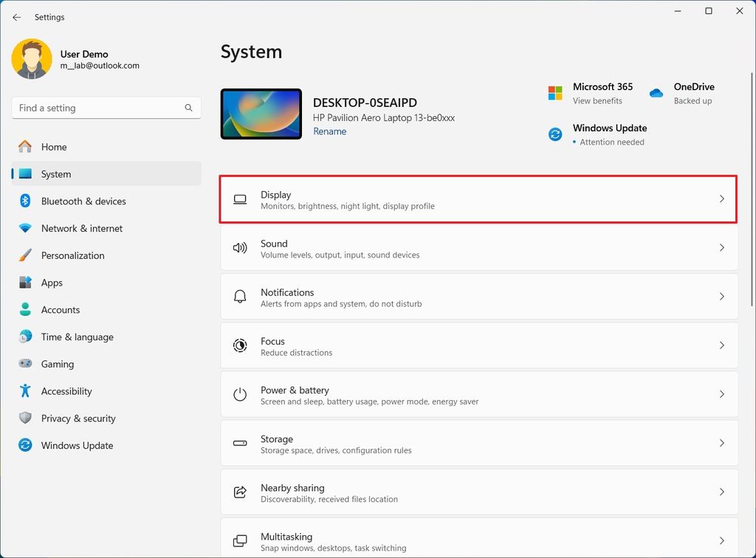Select Home in the navigation pane
This screenshot has width=756, height=558.
pos(54,147)
